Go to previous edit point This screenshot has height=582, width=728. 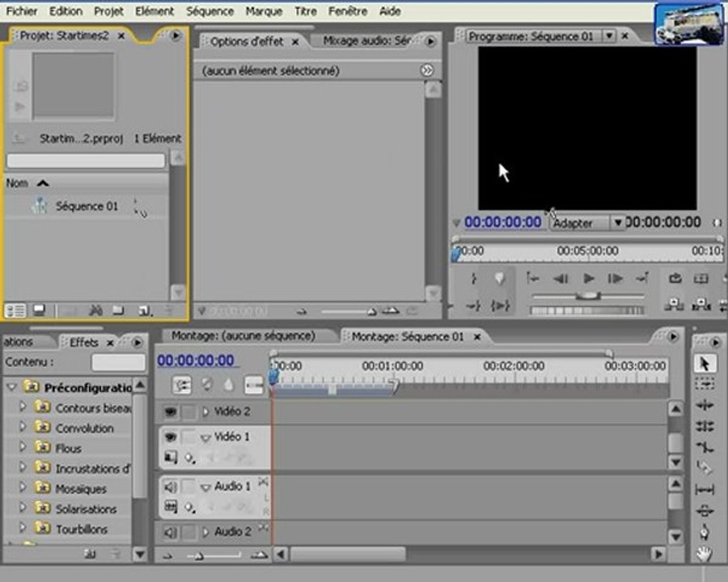(532, 278)
